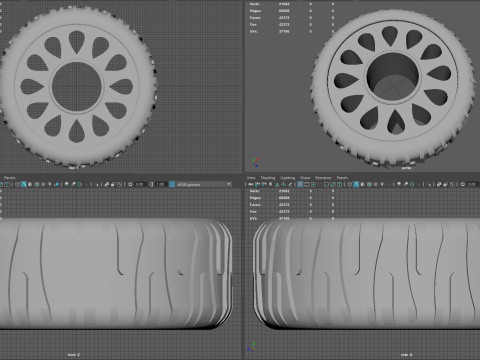Click bookmarks icon in side view toolbar
The width and height of the screenshot is (480, 360).
coord(270,184)
